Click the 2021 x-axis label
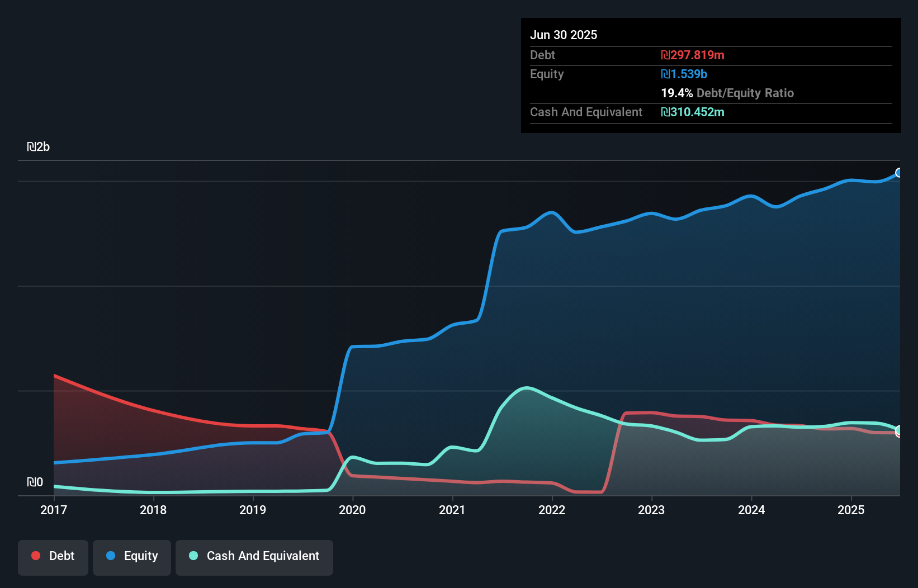Viewport: 918px width, 588px height. 452,510
